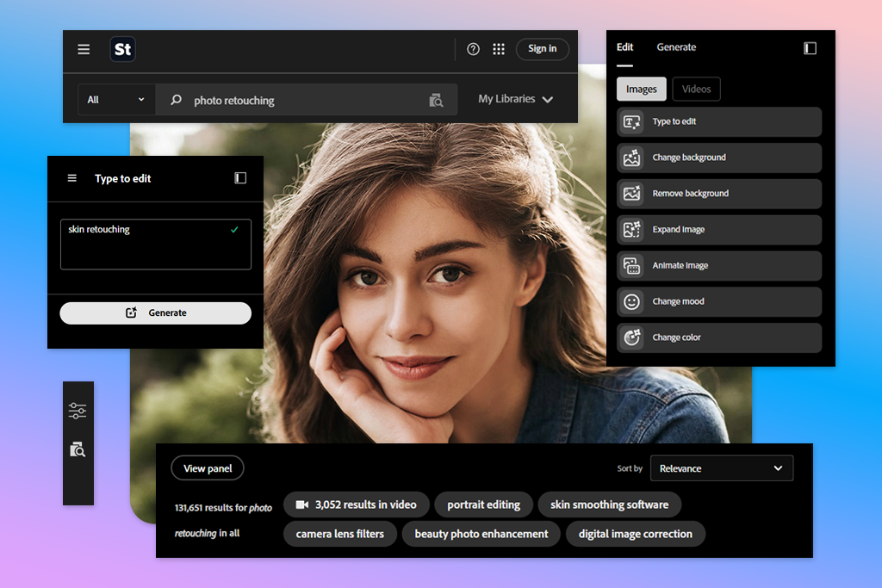Open the apps grid icon

(x=499, y=49)
